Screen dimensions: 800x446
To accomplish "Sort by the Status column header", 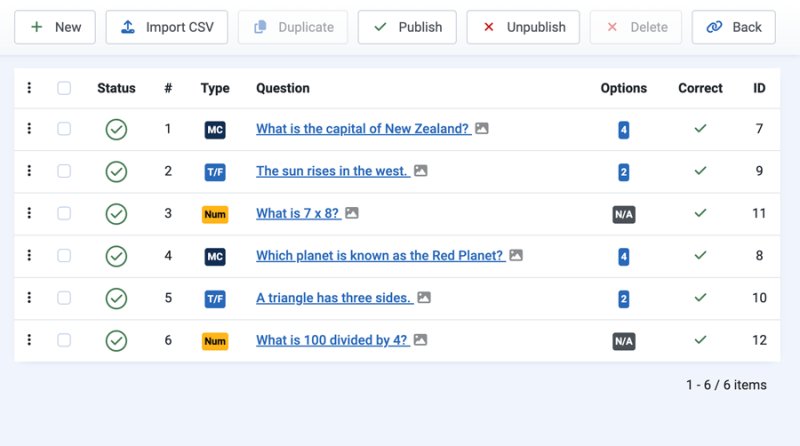I will click(116, 88).
